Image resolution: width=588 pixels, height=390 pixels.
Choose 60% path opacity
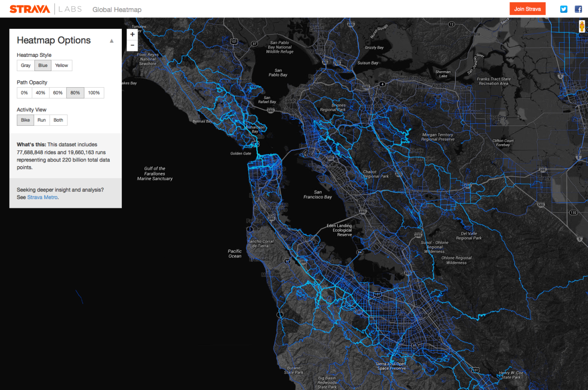coord(58,93)
